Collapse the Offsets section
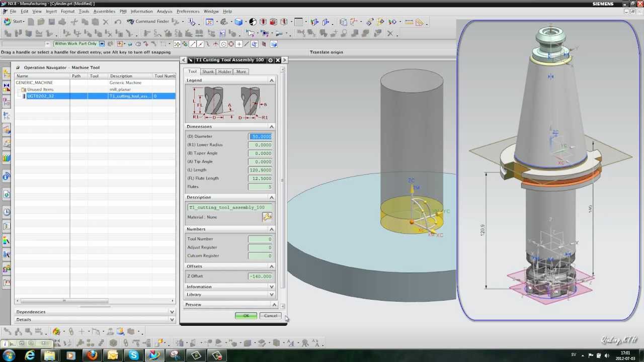The width and height of the screenshot is (644, 362). click(x=272, y=266)
